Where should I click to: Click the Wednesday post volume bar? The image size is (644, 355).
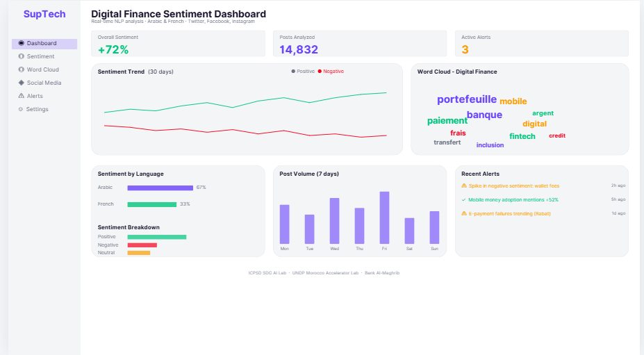[x=335, y=221]
